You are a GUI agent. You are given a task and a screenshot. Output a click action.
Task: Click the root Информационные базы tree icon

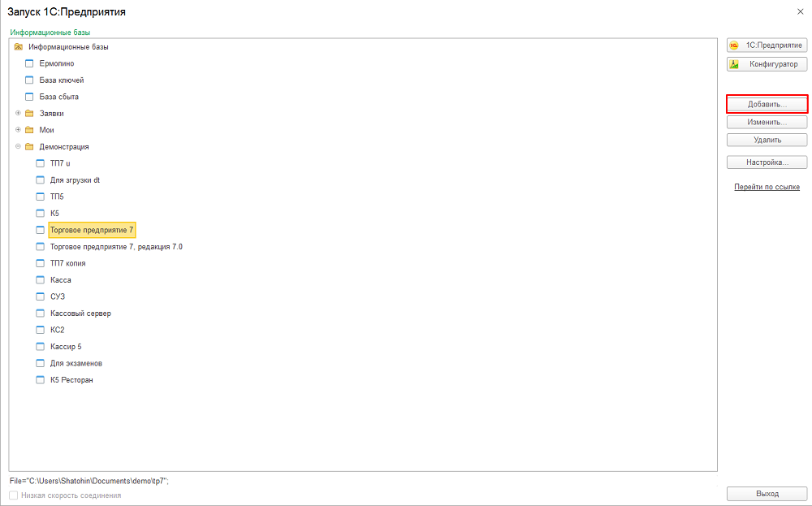(19, 46)
